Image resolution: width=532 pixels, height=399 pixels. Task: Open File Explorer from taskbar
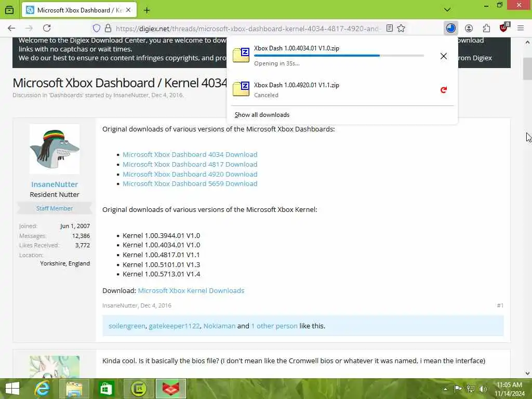coord(74,389)
